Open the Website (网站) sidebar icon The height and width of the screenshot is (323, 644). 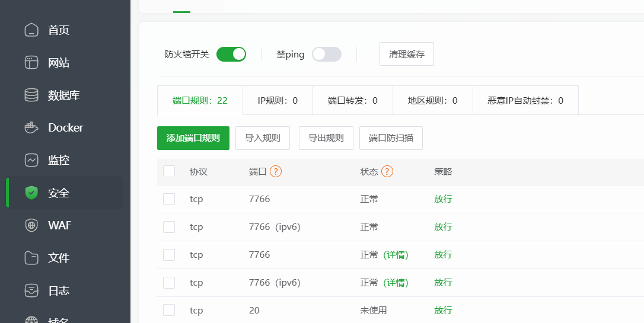(x=31, y=62)
